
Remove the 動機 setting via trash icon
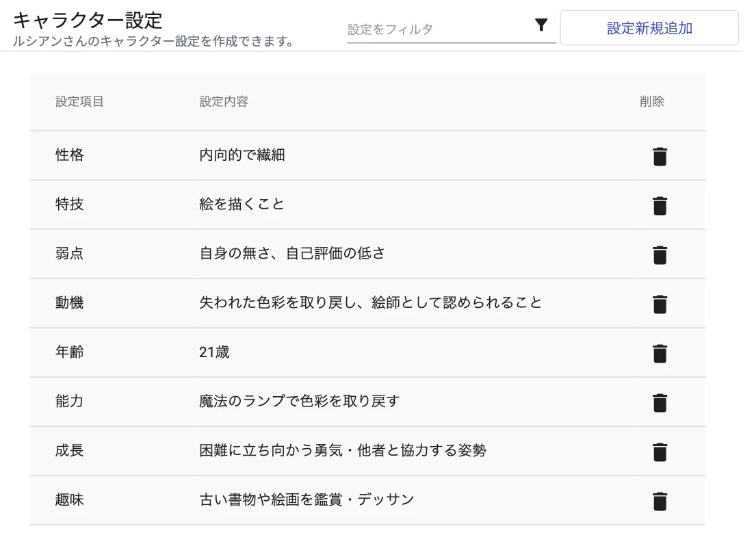tap(660, 304)
